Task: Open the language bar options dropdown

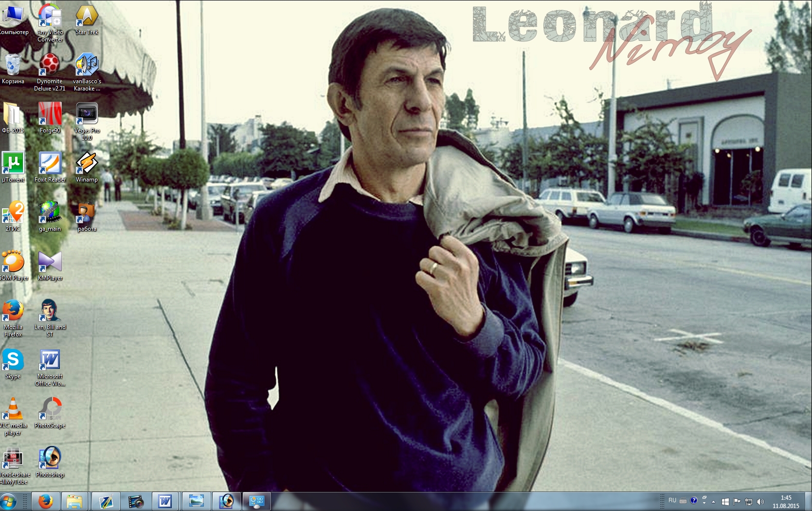Action: [704, 502]
